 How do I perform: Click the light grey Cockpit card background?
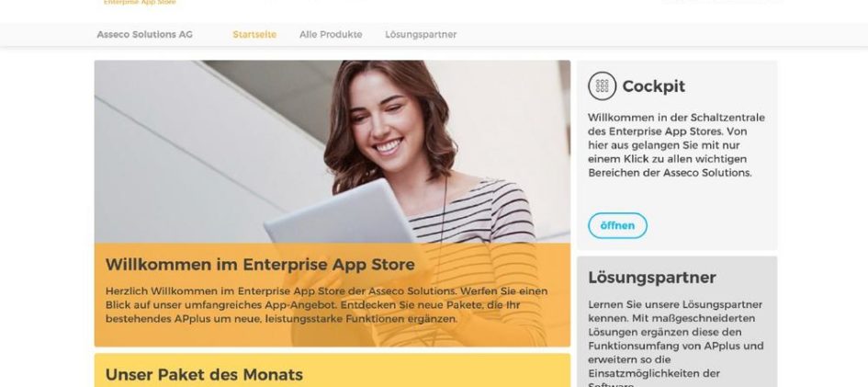[677, 155]
